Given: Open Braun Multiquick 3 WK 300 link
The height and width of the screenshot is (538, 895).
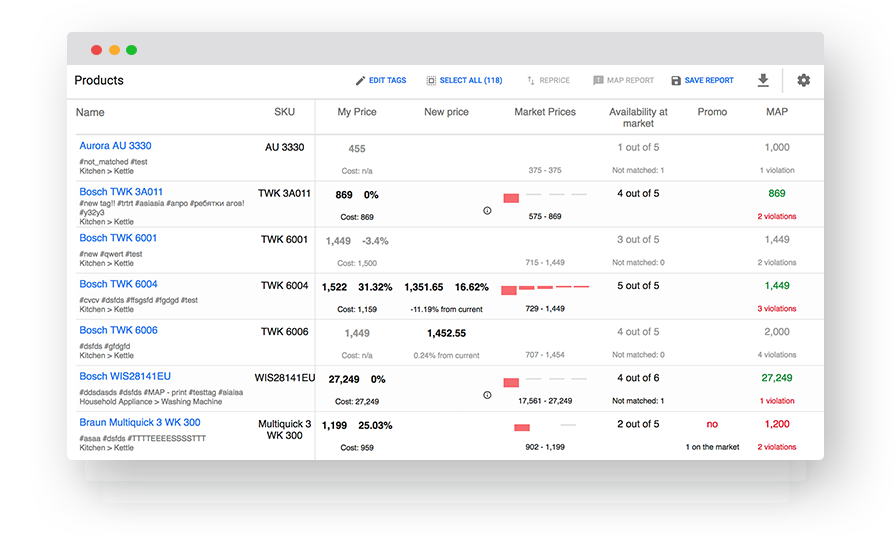Looking at the screenshot, I should tap(140, 423).
